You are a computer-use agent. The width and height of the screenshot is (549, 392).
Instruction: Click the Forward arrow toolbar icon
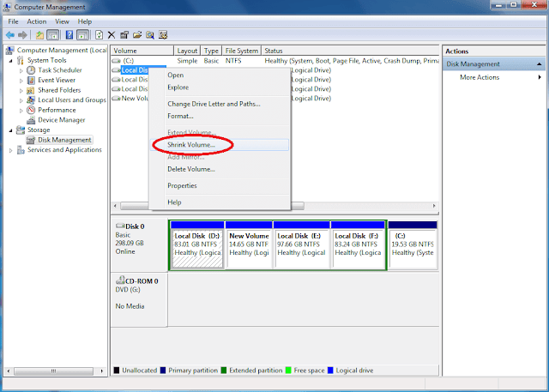coord(22,35)
